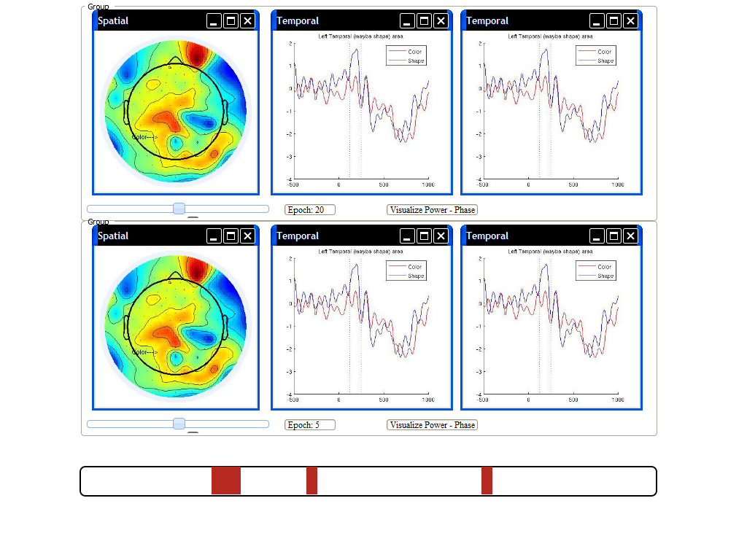Maximize the top-row Spatial panel
Screen dimensions: 747x560
tap(231, 21)
